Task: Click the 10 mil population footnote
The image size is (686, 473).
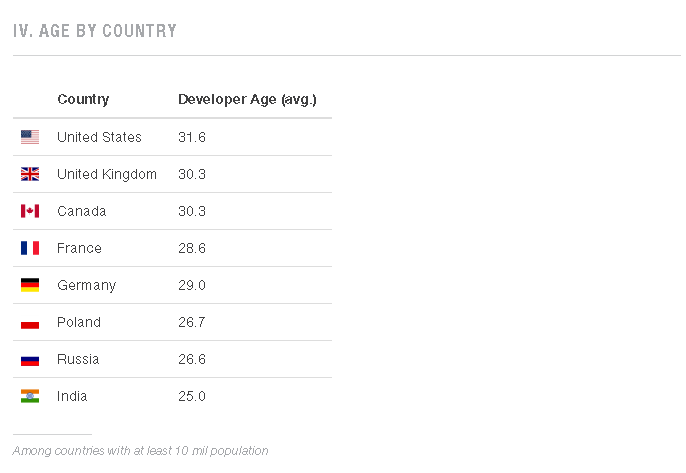Action: pyautogui.click(x=140, y=451)
